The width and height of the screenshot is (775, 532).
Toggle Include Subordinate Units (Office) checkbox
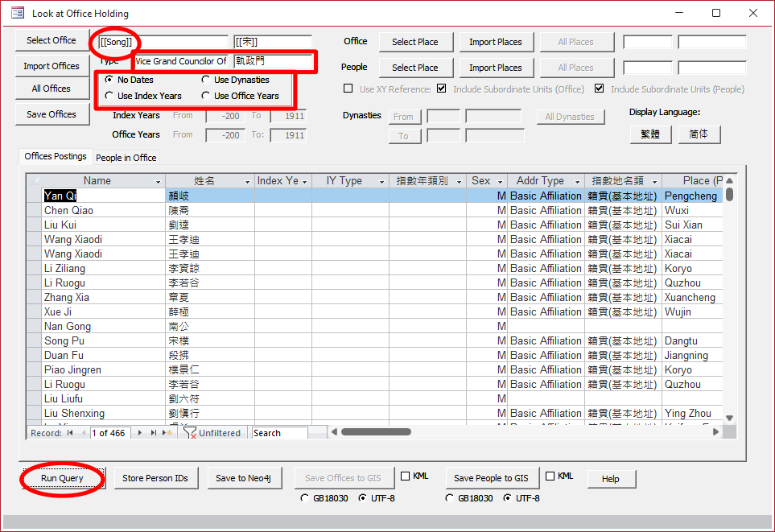point(441,89)
